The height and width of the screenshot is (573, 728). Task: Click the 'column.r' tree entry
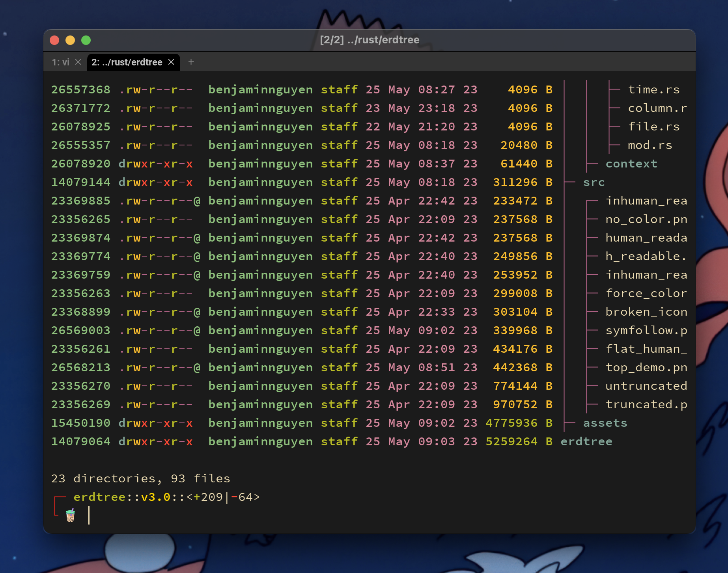657,108
